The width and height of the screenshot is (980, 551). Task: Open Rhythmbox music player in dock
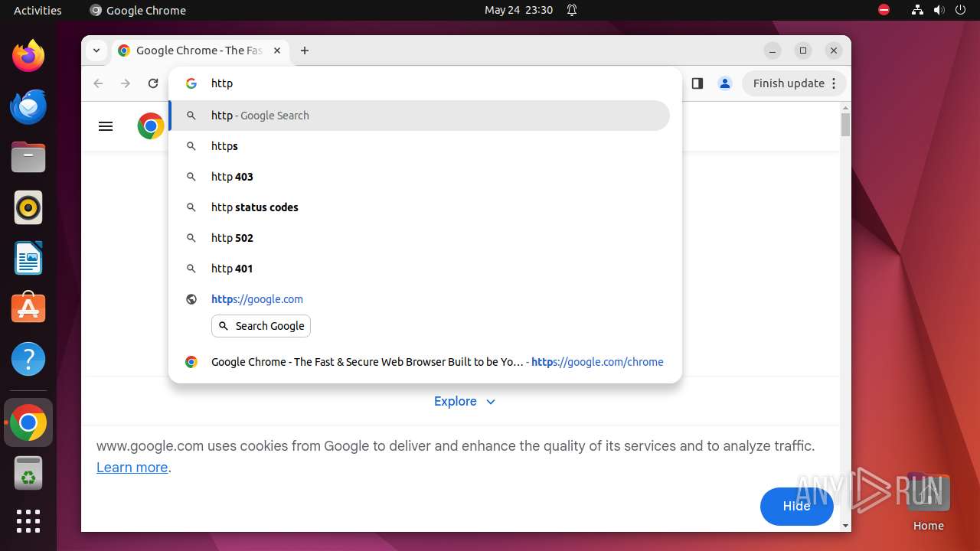coord(28,207)
